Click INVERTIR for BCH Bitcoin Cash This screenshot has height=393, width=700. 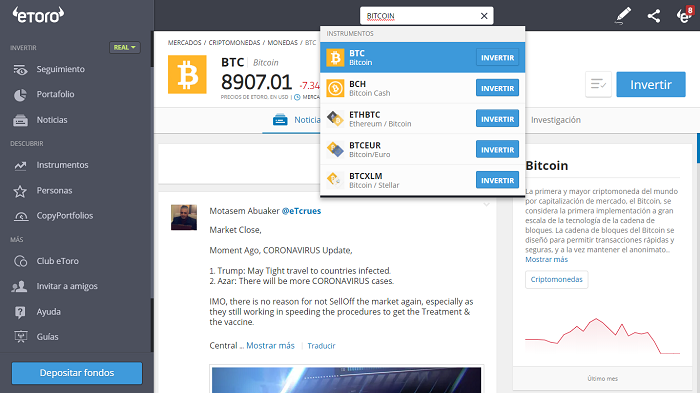click(x=497, y=88)
